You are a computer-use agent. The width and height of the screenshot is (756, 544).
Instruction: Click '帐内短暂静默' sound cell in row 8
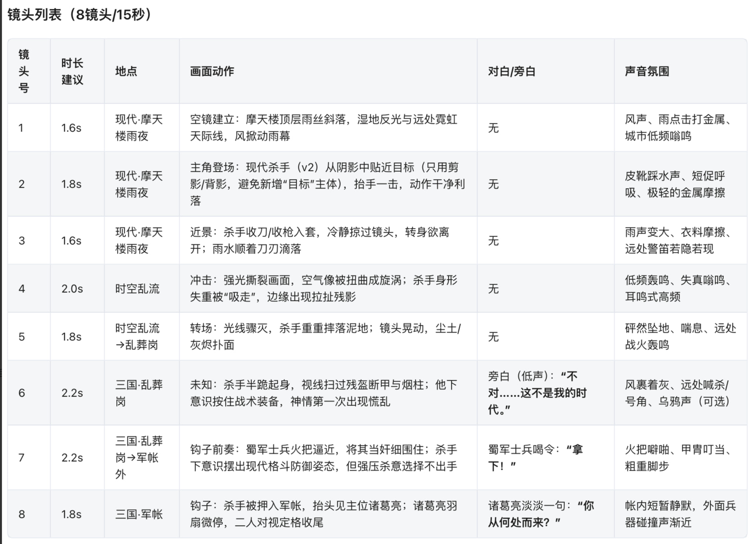coord(680,514)
